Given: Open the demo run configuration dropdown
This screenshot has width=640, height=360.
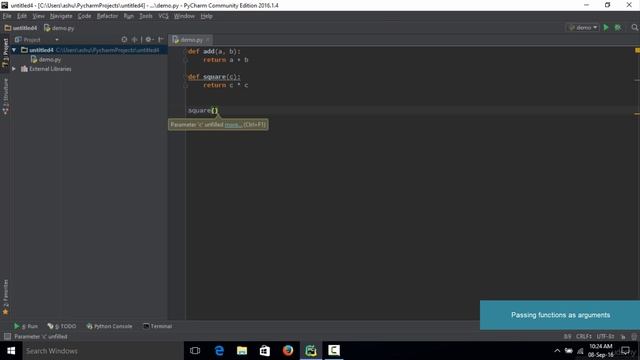Looking at the screenshot, I should [583, 27].
